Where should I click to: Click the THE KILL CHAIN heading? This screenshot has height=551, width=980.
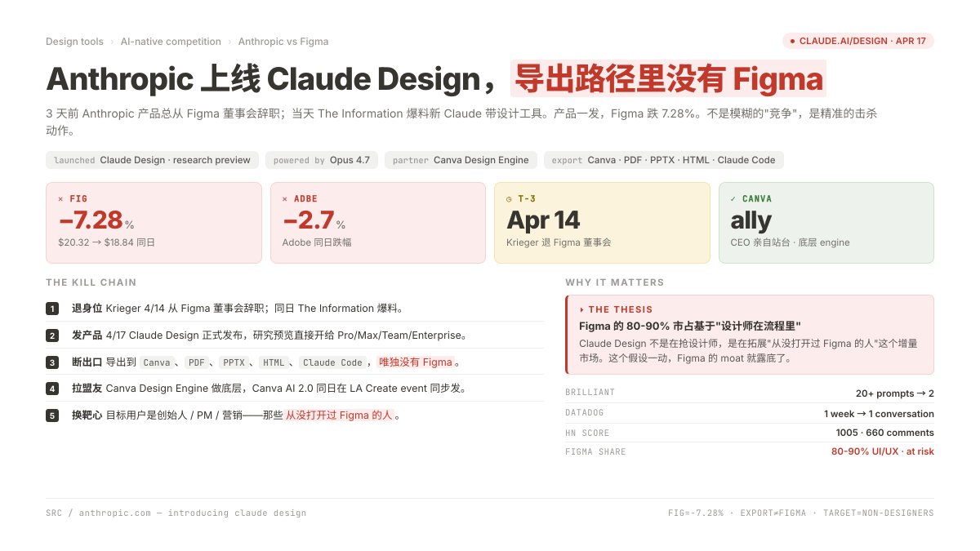[x=91, y=282]
